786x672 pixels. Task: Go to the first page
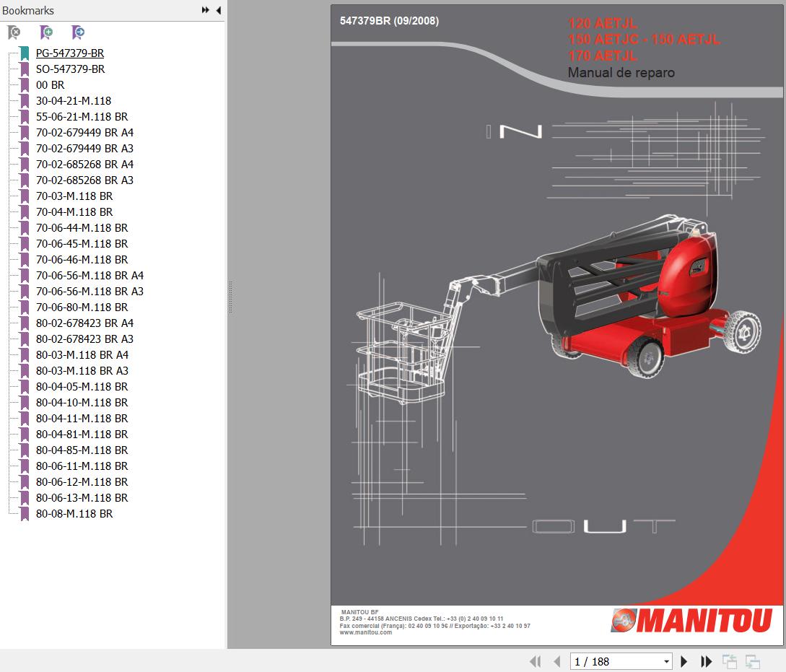click(x=536, y=661)
